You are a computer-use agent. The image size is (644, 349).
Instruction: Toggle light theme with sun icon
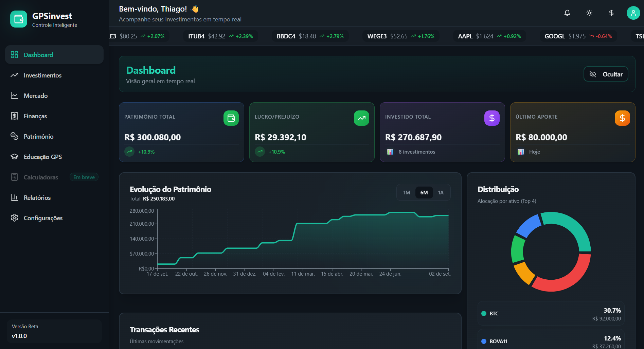coord(589,13)
